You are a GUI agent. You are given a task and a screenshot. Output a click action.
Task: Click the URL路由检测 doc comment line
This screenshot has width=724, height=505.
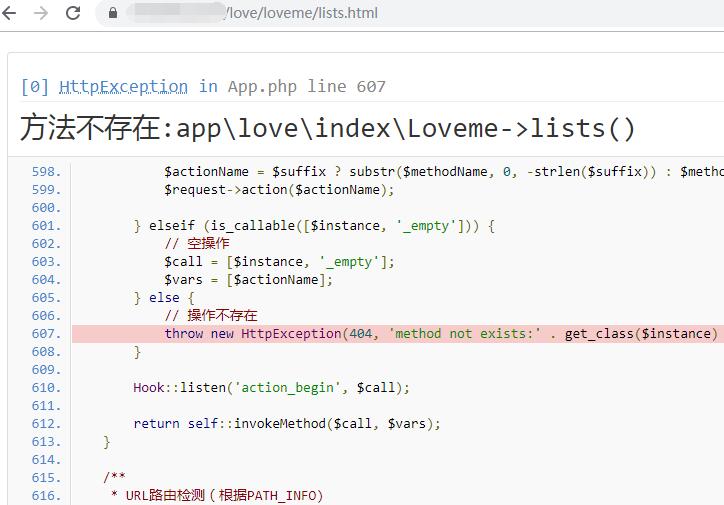tap(217, 496)
